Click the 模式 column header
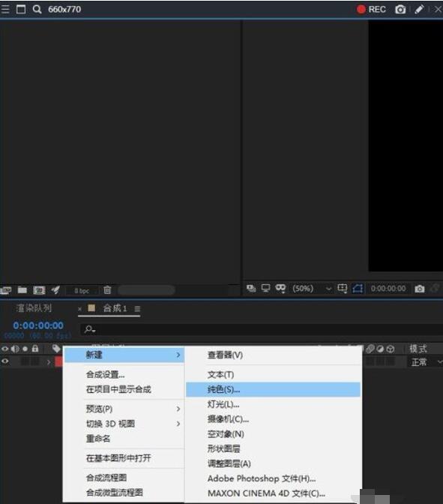 pyautogui.click(x=418, y=349)
